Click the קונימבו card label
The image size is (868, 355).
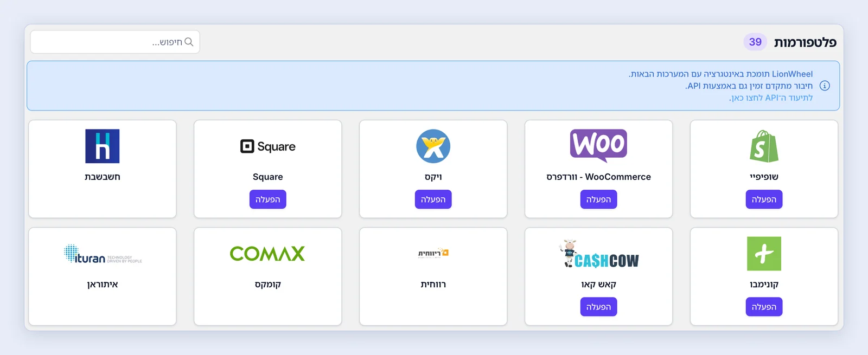click(764, 284)
